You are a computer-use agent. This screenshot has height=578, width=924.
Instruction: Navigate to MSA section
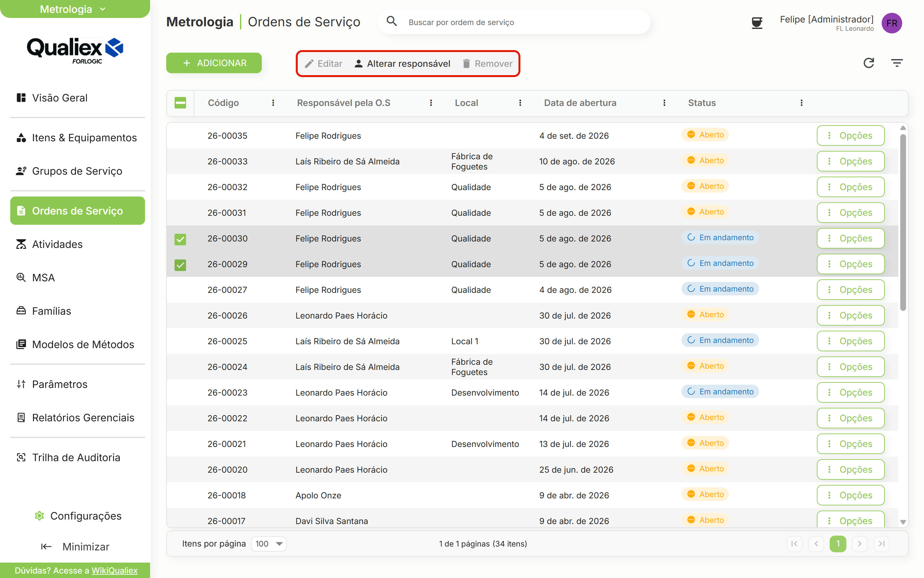[78, 277]
